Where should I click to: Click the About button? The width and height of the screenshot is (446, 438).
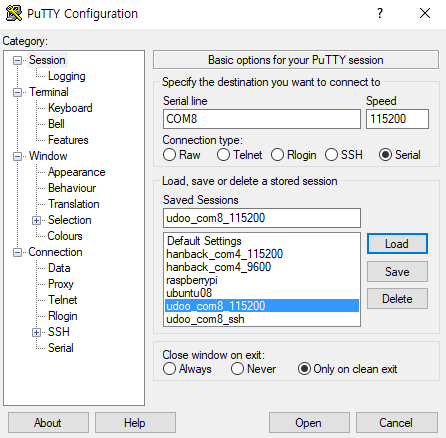pyautogui.click(x=48, y=423)
